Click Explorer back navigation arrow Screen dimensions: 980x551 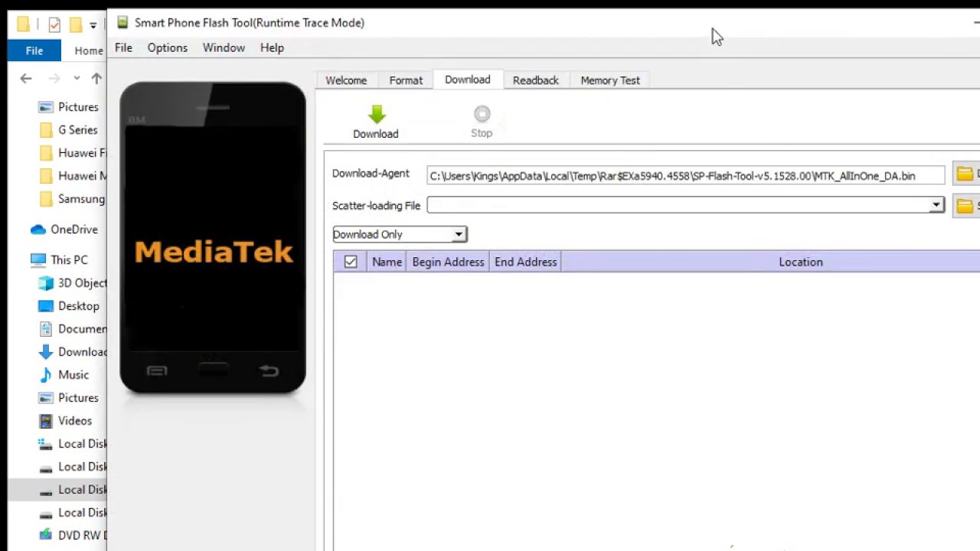click(26, 78)
